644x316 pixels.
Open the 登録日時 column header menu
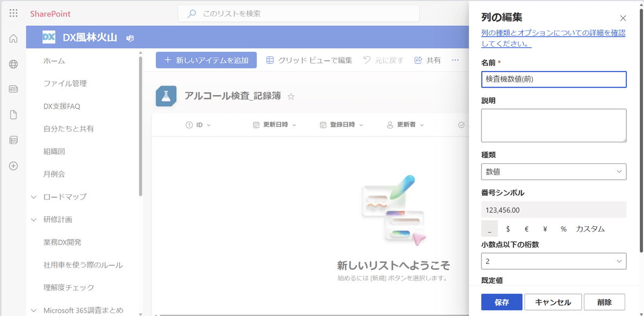click(341, 125)
